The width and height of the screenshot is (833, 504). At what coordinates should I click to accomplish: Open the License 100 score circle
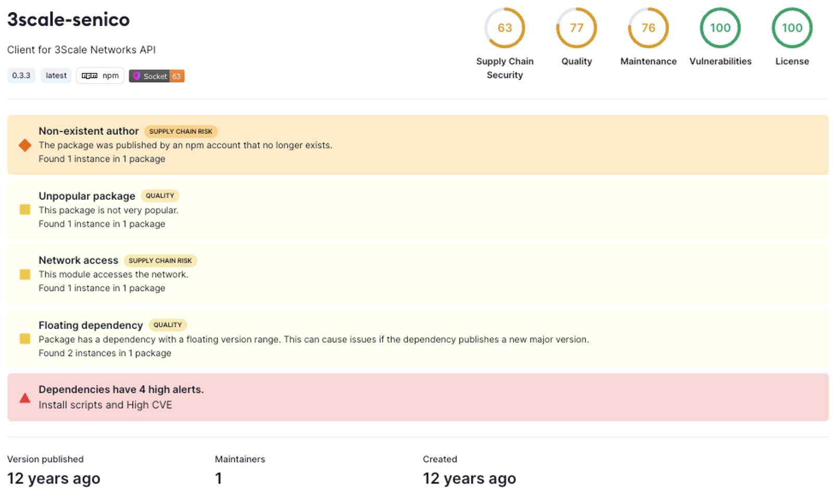(x=792, y=28)
